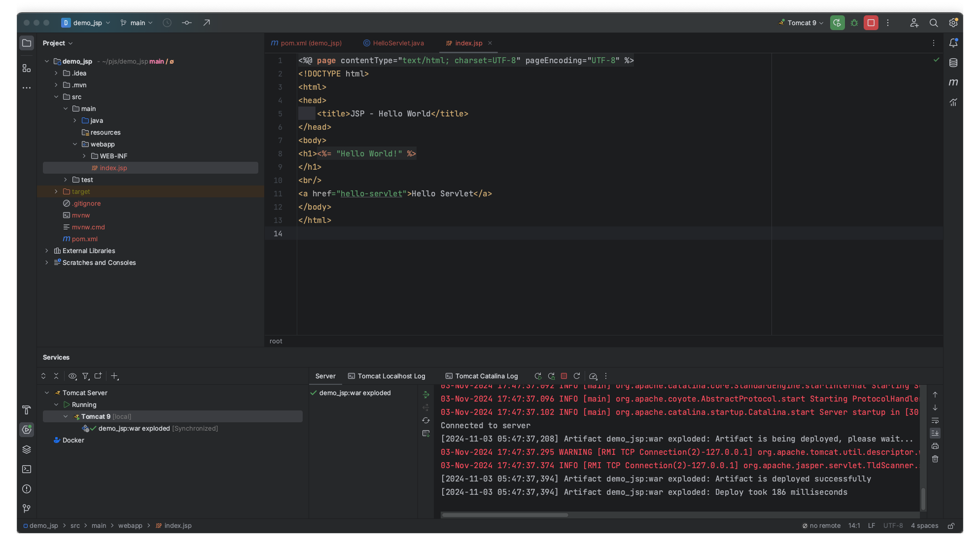The height and width of the screenshot is (554, 980).
Task: Click the console vertical scrollbar thumb
Action: tap(923, 499)
